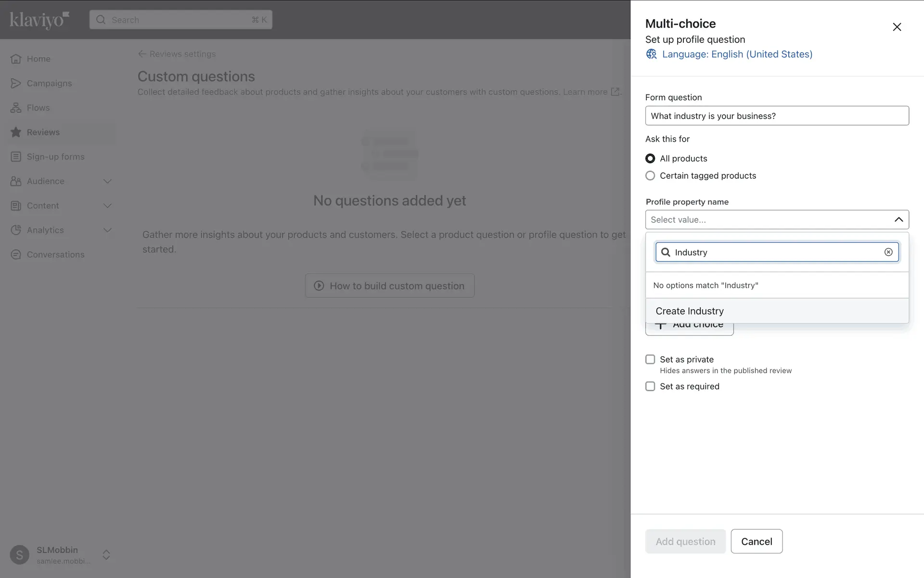Select the All products radio button

tap(650, 158)
